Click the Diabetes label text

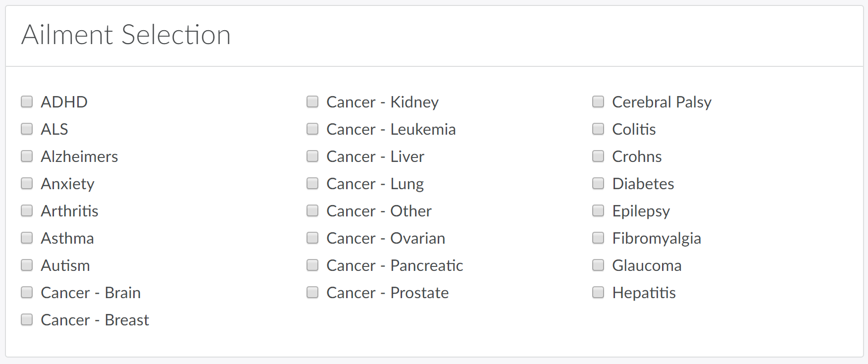point(643,184)
